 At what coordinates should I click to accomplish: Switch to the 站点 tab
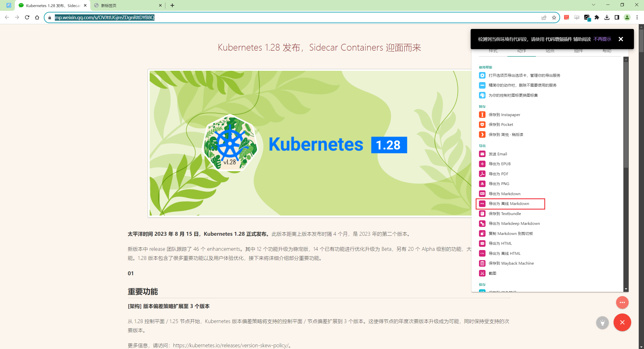tap(550, 51)
